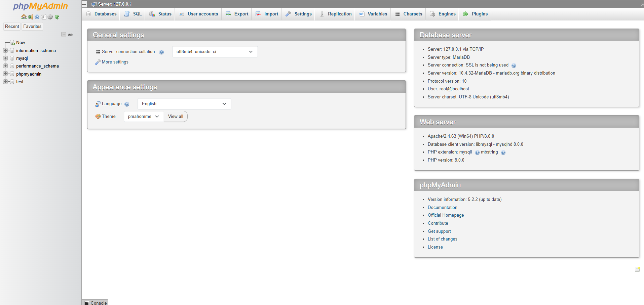
Task: Expand the mysql database tree node
Action: (5, 58)
